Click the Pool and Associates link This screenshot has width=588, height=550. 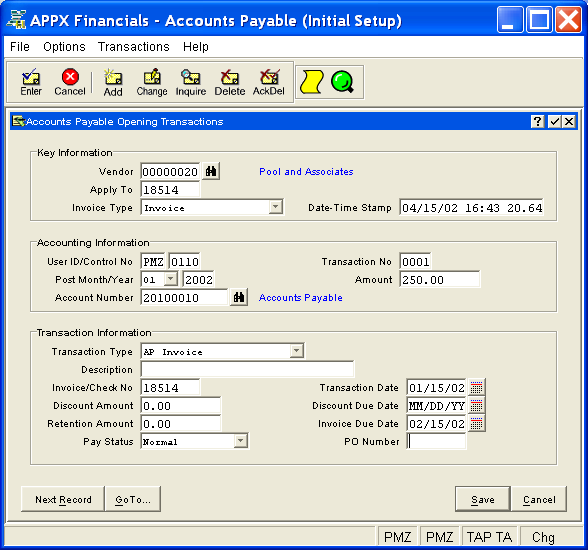(x=306, y=172)
